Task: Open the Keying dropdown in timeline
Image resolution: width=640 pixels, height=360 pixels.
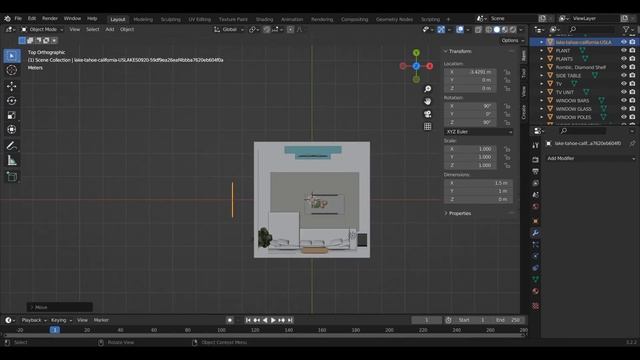Action: coord(61,320)
